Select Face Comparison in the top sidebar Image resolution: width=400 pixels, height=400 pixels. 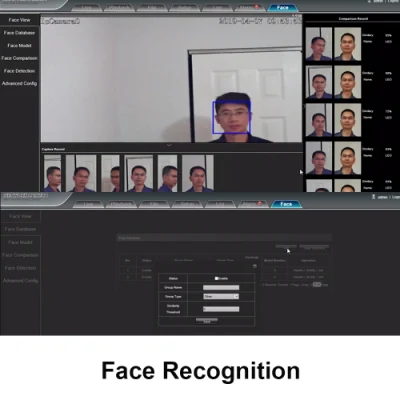pyautogui.click(x=19, y=58)
